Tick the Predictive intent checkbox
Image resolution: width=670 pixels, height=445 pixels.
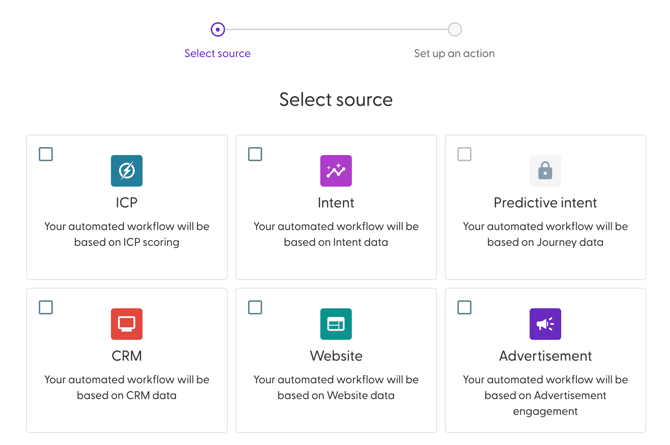464,154
